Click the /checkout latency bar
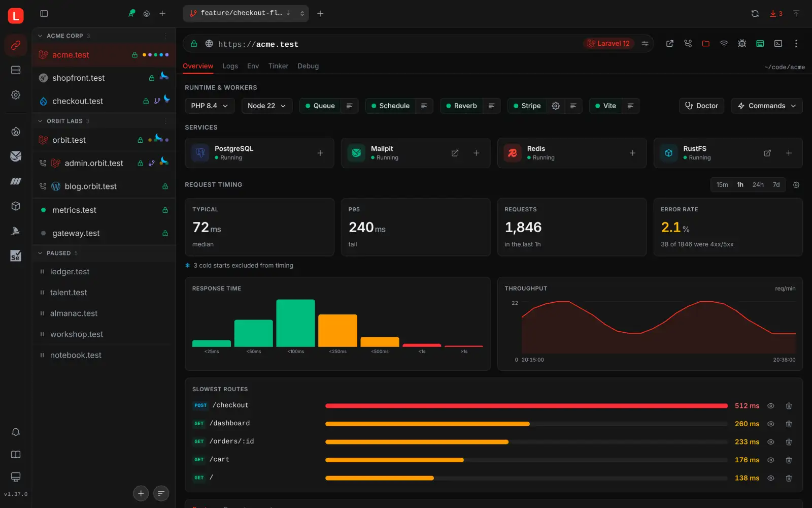The width and height of the screenshot is (812, 508). tap(526, 406)
